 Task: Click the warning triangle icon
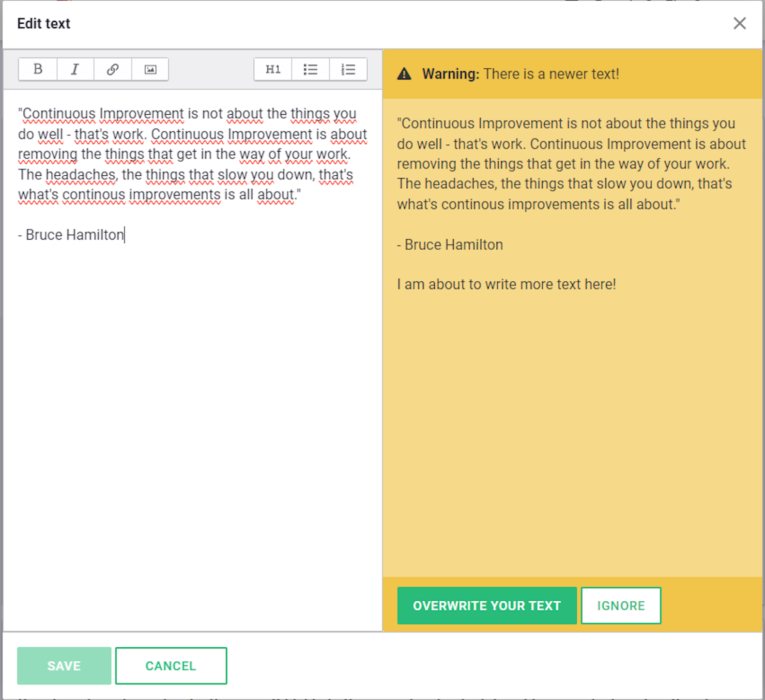coord(404,74)
